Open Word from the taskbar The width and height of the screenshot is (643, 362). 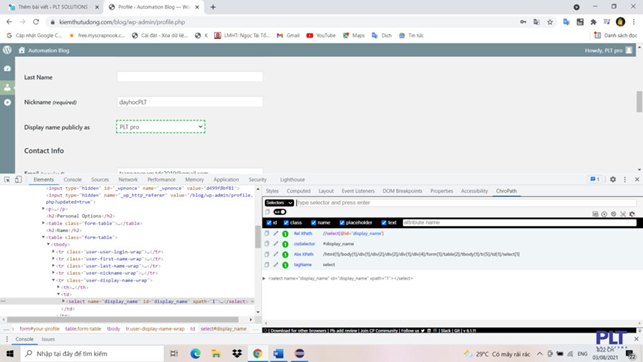(278, 353)
